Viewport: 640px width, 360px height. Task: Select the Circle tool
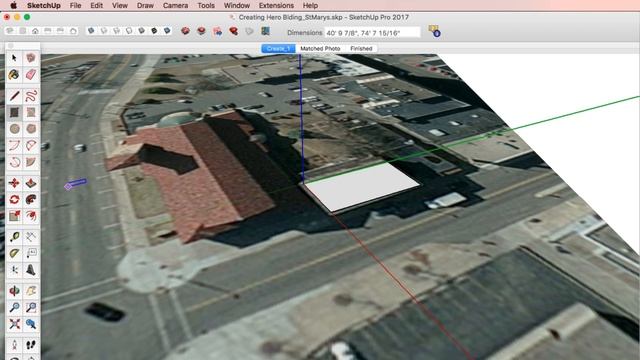(14, 129)
